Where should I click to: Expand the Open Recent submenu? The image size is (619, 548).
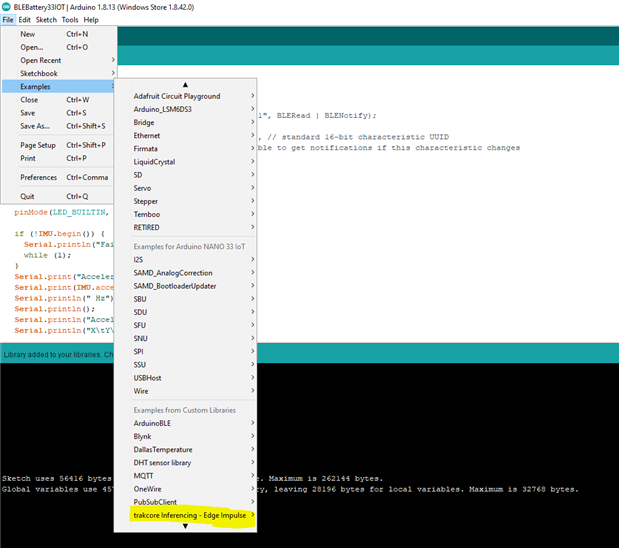(x=41, y=60)
